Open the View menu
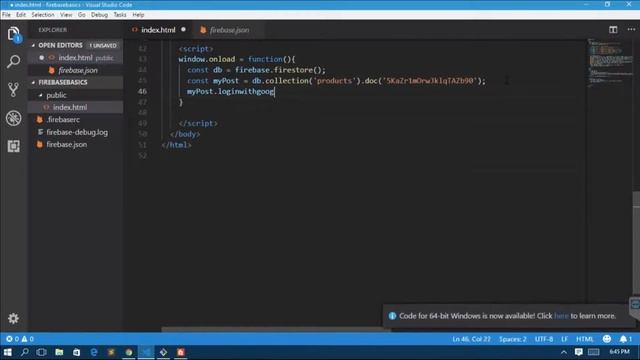The width and height of the screenshot is (640, 360). (x=66, y=15)
